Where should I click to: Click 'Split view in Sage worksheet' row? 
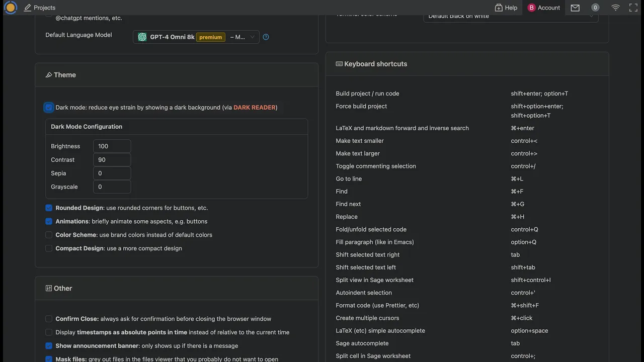point(467,280)
